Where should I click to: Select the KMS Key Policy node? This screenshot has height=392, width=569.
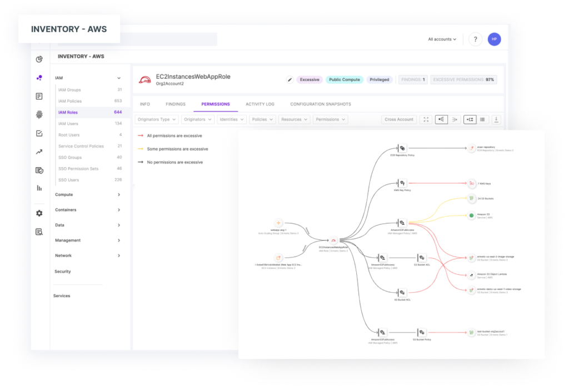tap(402, 183)
